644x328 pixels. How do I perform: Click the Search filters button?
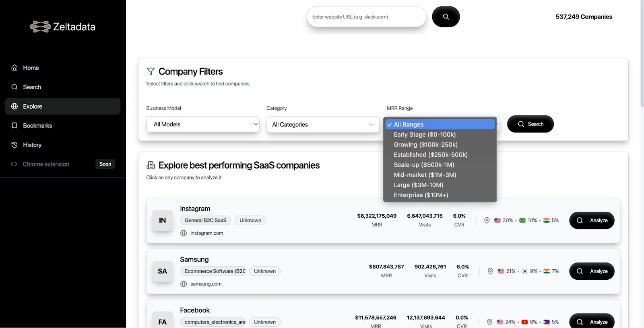tap(530, 124)
